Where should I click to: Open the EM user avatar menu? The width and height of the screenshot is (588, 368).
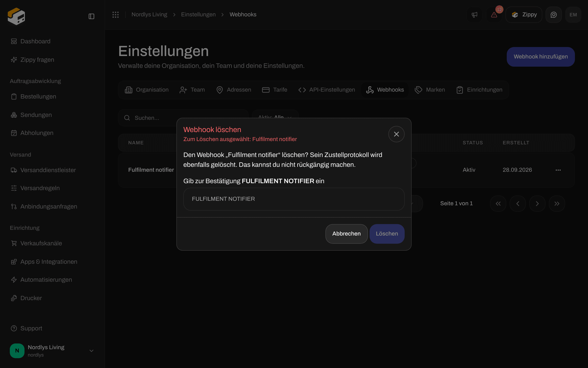(x=573, y=15)
